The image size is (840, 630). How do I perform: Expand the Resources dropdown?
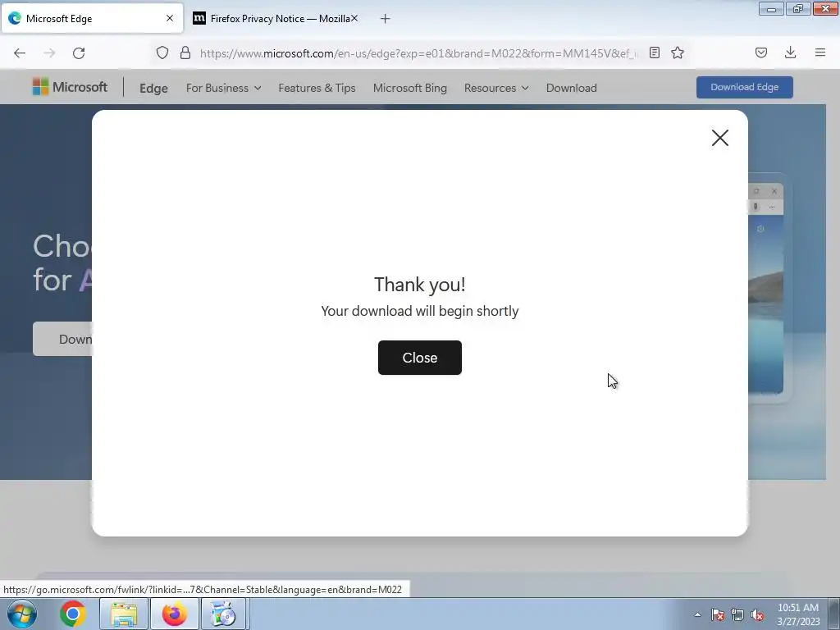point(496,88)
